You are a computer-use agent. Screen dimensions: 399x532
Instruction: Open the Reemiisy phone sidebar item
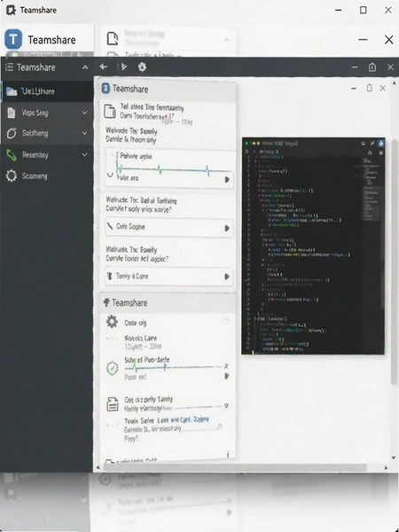(47, 155)
